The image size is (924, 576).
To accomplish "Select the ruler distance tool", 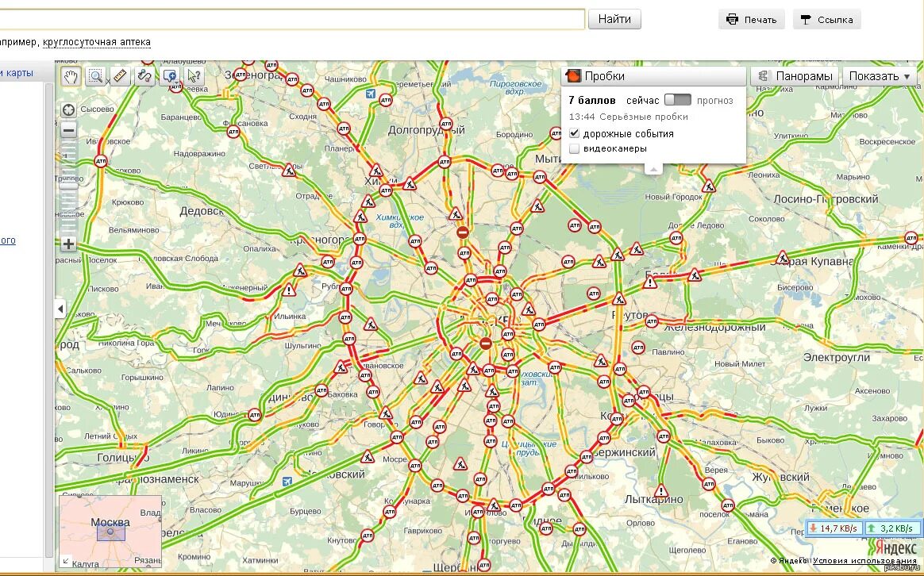I will tap(120, 76).
